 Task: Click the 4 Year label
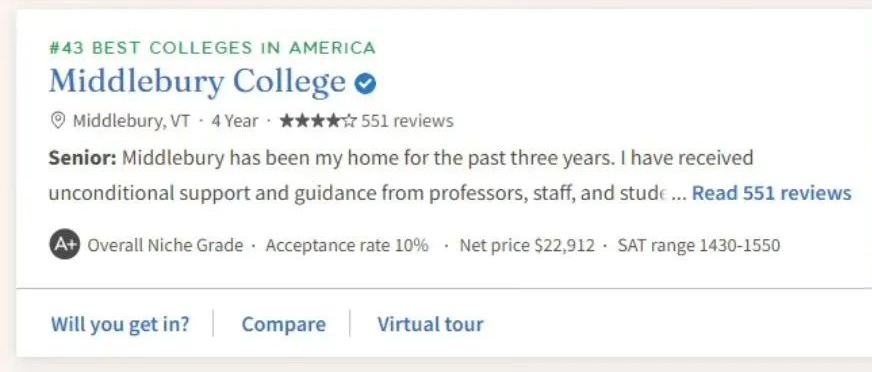point(234,121)
